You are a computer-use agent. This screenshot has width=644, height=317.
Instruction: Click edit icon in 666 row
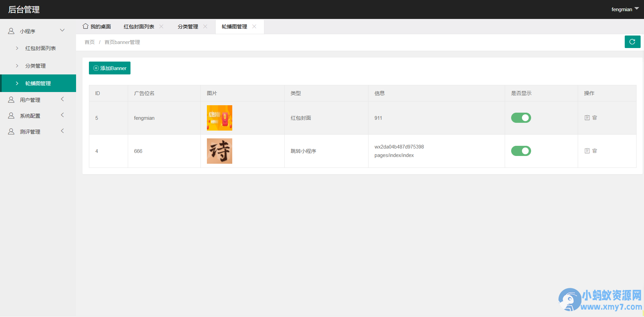pyautogui.click(x=587, y=151)
